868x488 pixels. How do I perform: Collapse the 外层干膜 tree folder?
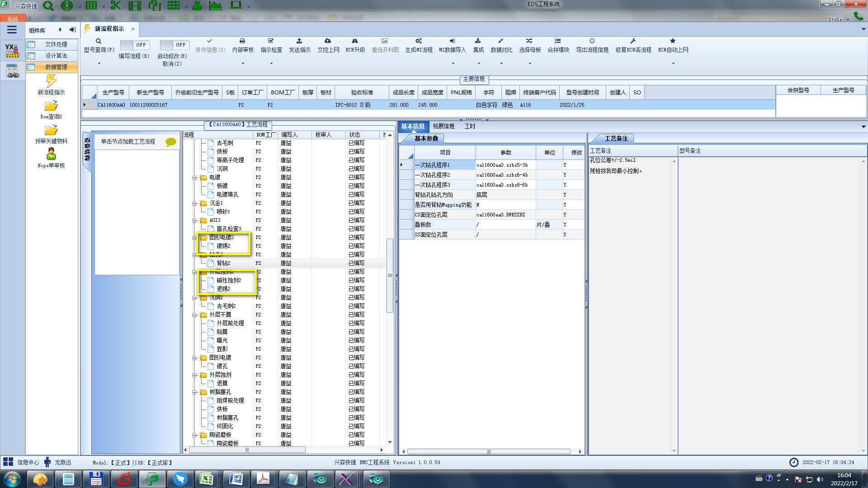(x=194, y=315)
